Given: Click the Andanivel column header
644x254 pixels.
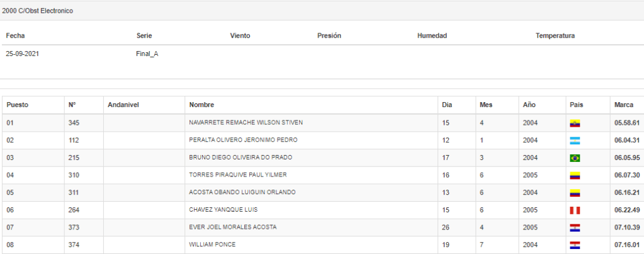Looking at the screenshot, I should tap(123, 105).
